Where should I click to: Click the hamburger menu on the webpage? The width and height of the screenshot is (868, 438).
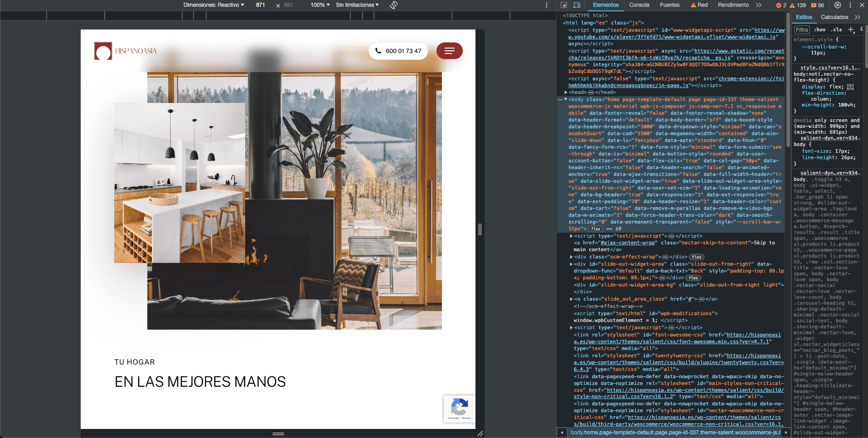coord(450,51)
